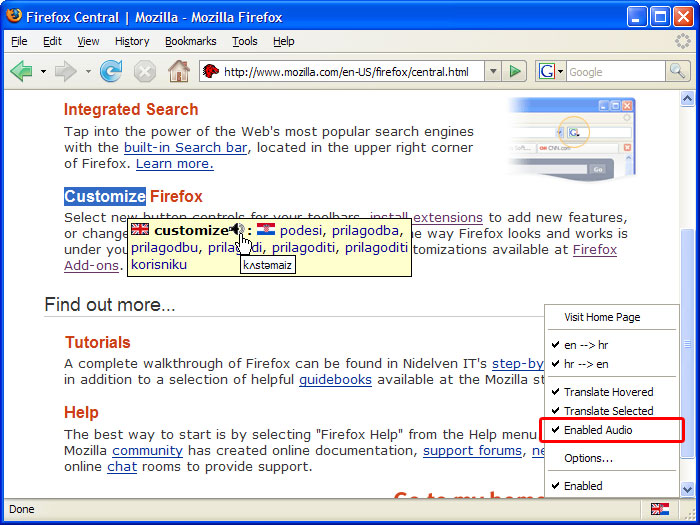Screen dimensions: 700x525
Task: Open the Tools menu
Action: [x=245, y=42]
